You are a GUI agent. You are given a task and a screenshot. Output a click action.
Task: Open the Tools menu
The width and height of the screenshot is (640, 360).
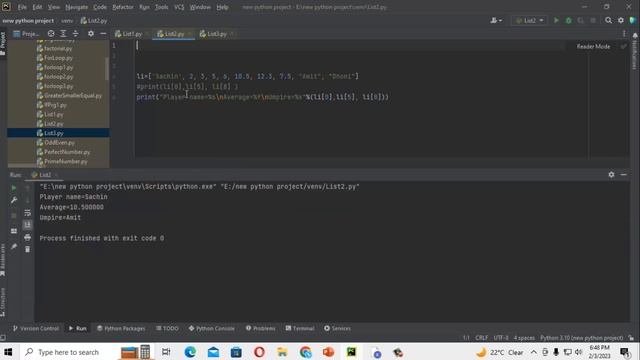click(x=161, y=7)
